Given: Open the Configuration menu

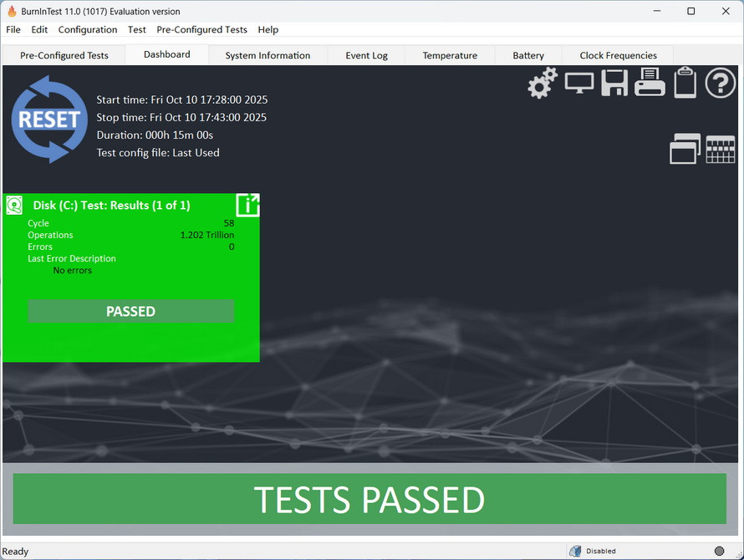Looking at the screenshot, I should pos(88,29).
